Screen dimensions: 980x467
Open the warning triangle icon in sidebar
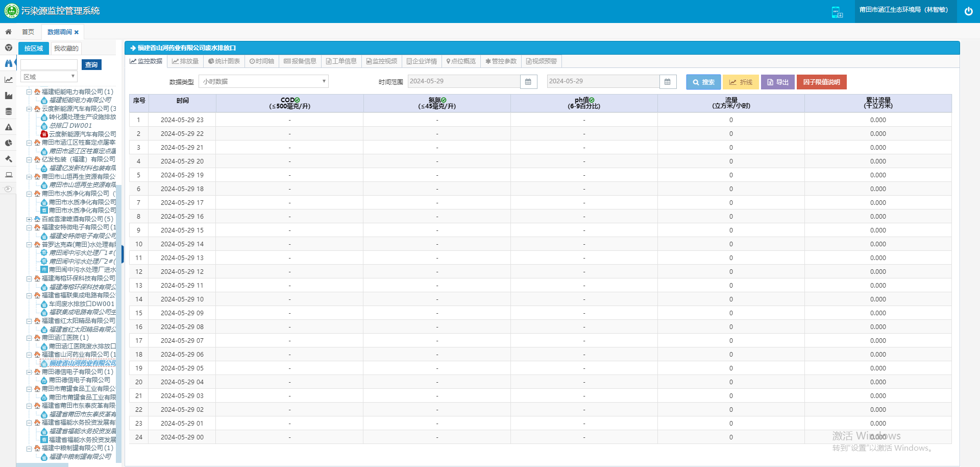(8, 127)
